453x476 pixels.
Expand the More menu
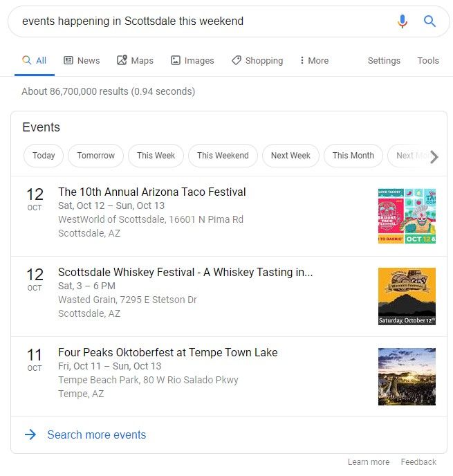[x=314, y=60]
